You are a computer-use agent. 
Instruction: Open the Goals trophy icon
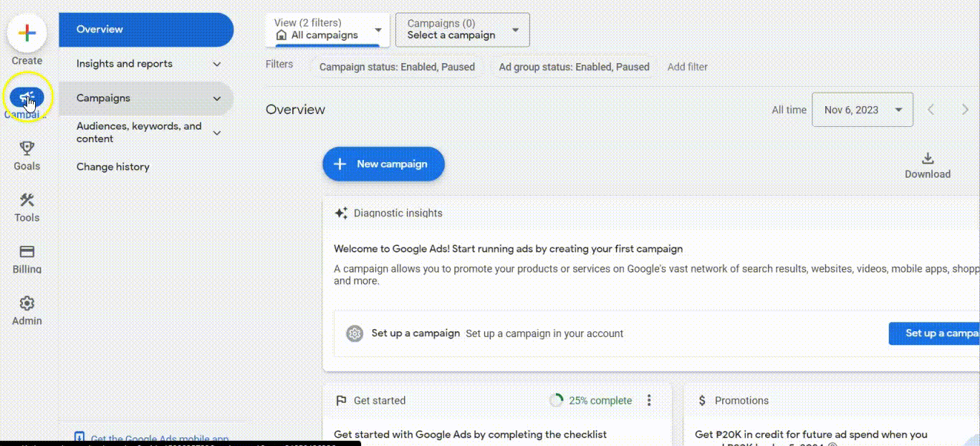point(27,148)
